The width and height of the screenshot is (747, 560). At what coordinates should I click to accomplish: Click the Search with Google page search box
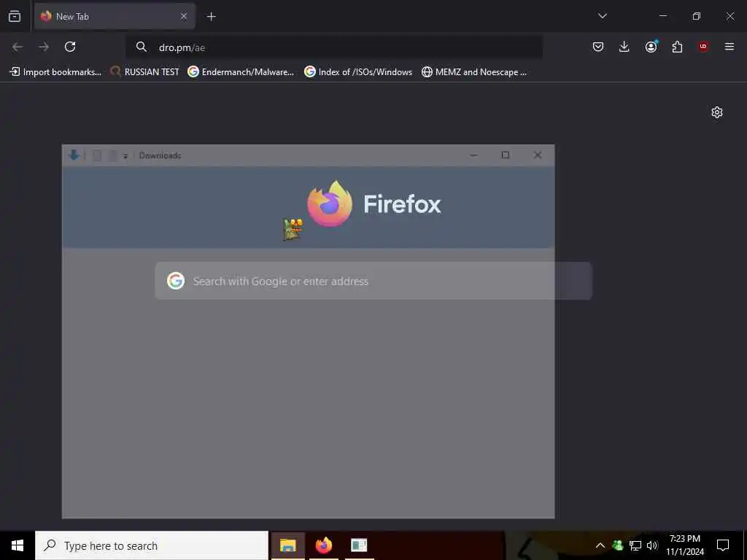click(x=373, y=281)
